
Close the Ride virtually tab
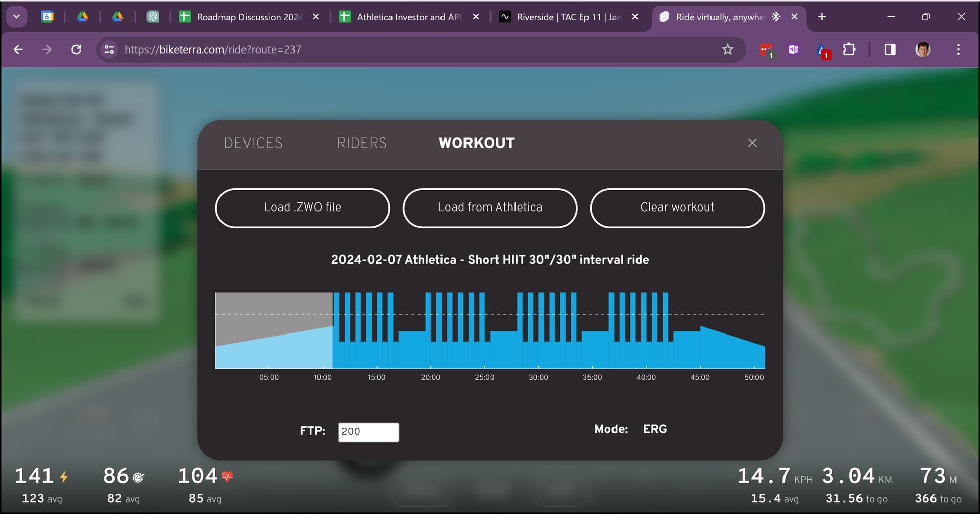click(x=794, y=17)
